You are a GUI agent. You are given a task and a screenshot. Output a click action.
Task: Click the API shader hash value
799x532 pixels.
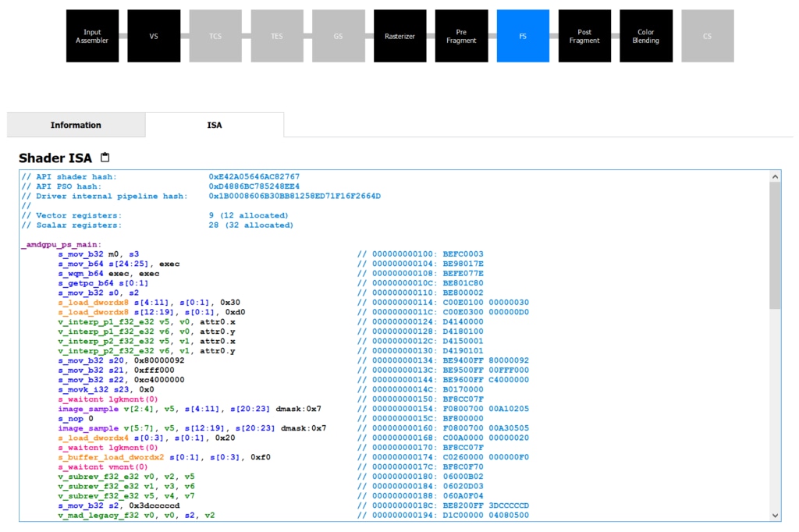point(254,177)
